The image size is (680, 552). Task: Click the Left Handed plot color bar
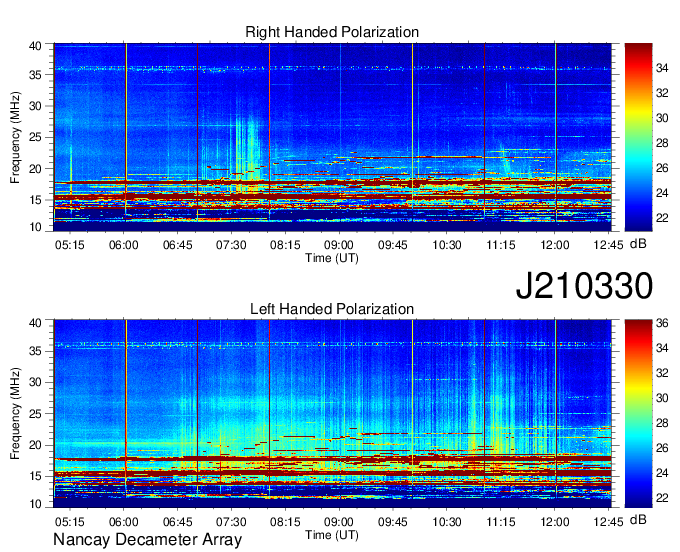tap(638, 414)
